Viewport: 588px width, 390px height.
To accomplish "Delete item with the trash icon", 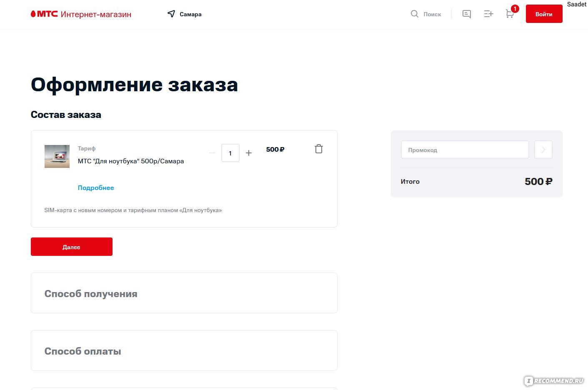I will [319, 149].
